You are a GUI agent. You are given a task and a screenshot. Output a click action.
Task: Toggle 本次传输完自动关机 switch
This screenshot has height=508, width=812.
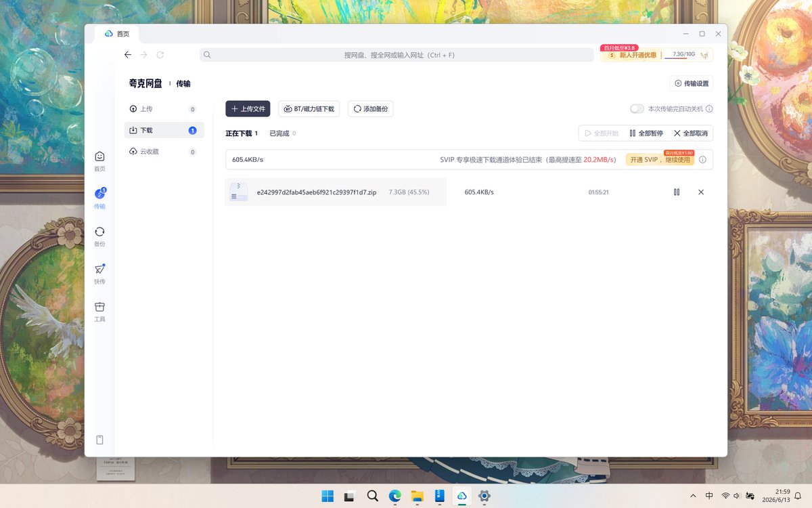coord(637,109)
